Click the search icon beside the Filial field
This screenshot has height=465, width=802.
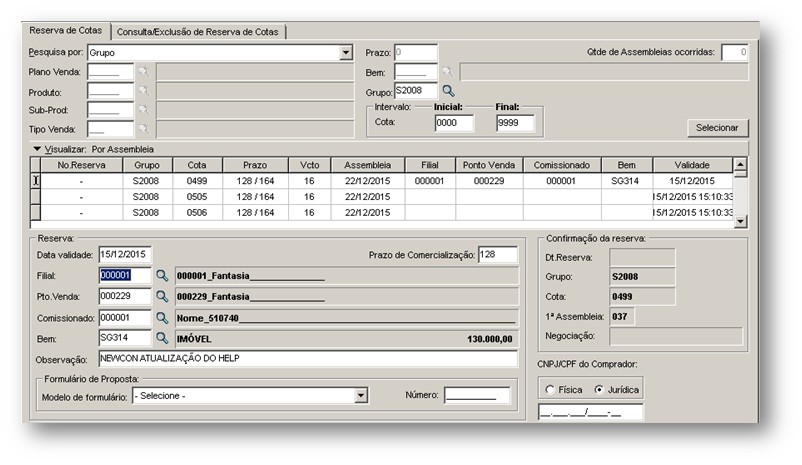coord(162,275)
